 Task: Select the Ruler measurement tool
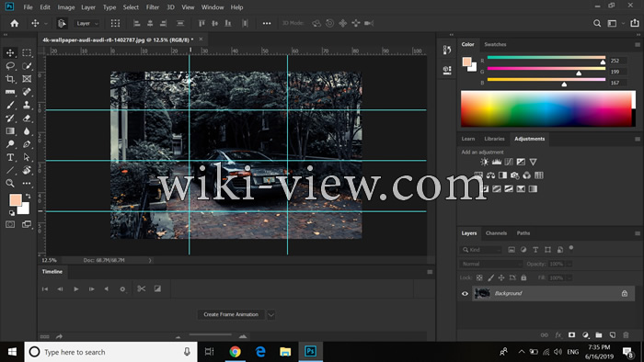click(x=10, y=92)
